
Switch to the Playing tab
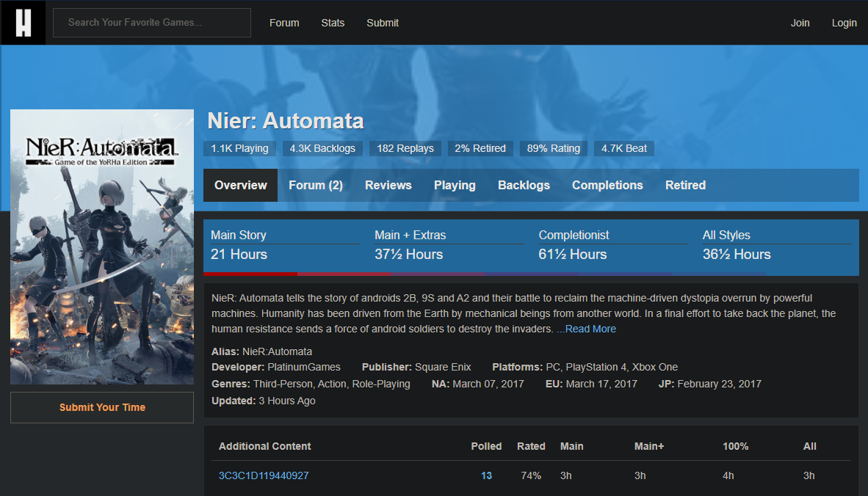tap(455, 185)
